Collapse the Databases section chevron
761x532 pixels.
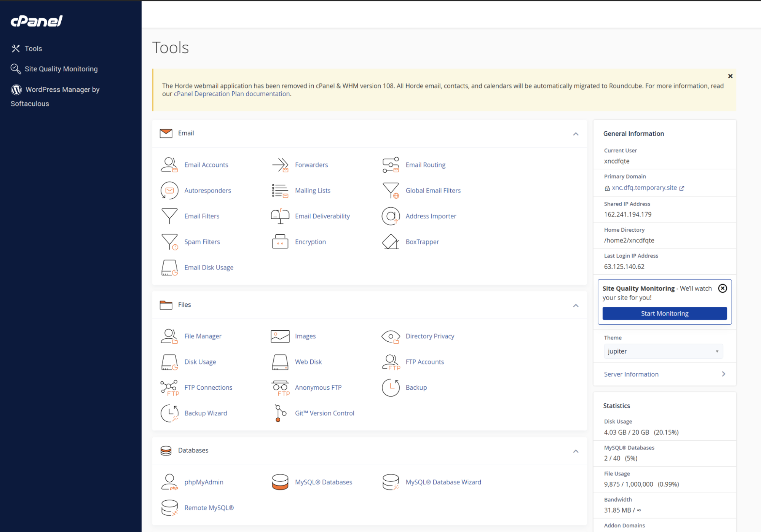click(x=576, y=451)
